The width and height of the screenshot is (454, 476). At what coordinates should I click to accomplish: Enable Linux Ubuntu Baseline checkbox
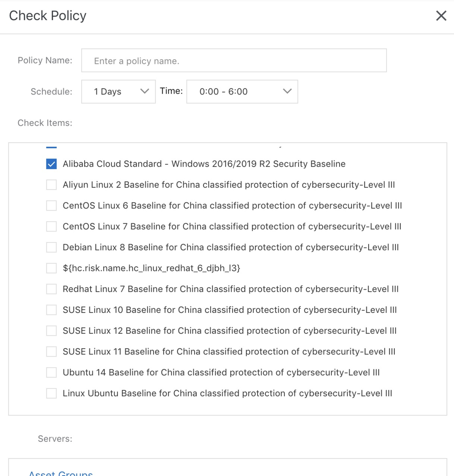pyautogui.click(x=52, y=393)
